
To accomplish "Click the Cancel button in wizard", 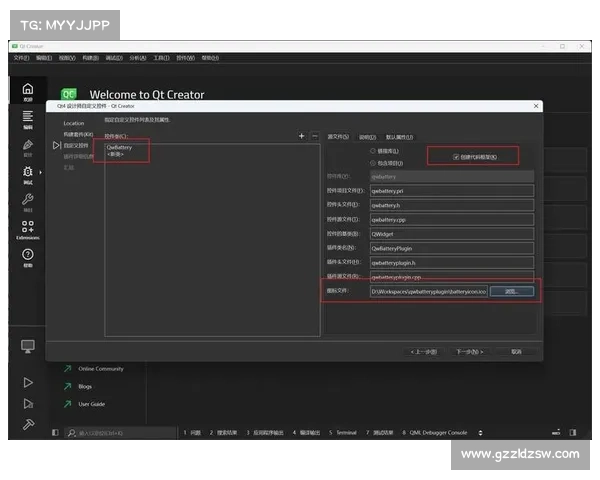I will 516,351.
